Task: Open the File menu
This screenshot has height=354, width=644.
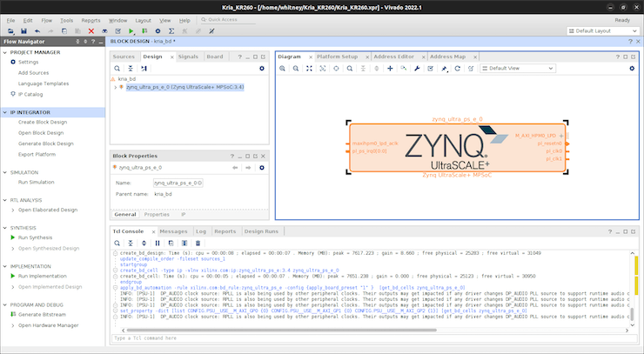Action: tap(10, 21)
